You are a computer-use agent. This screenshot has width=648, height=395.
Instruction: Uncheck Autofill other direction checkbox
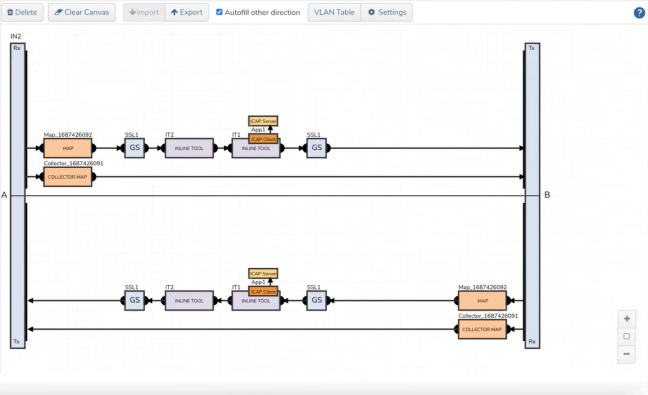(219, 12)
